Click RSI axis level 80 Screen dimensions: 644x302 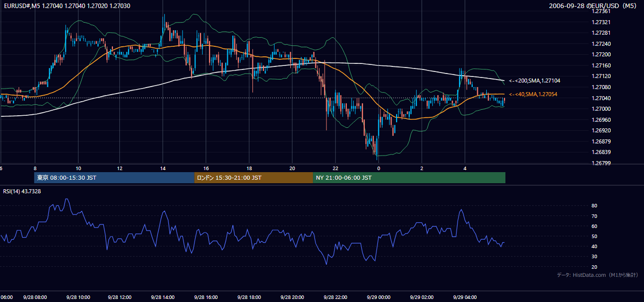click(x=595, y=206)
